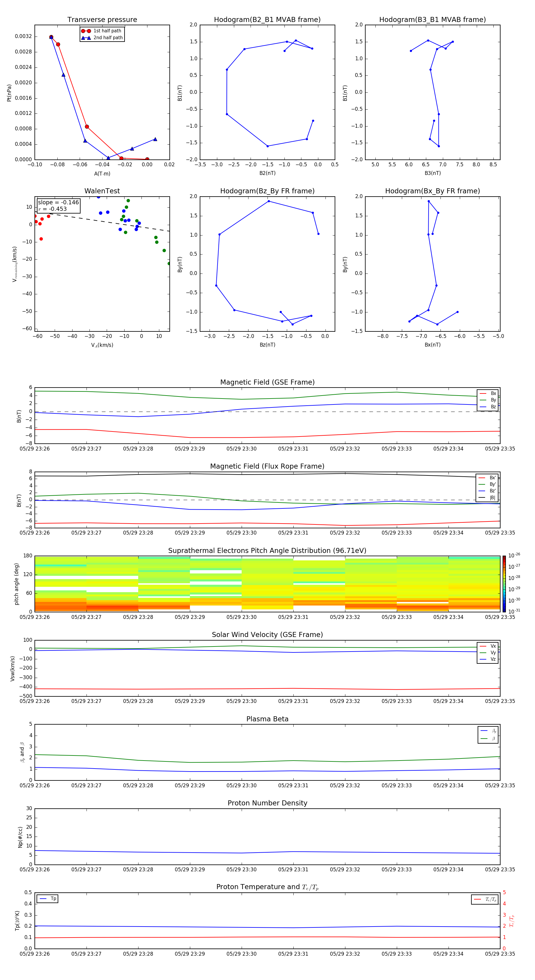Click the 'pitch angle (deg)' axis label

(x=16, y=584)
